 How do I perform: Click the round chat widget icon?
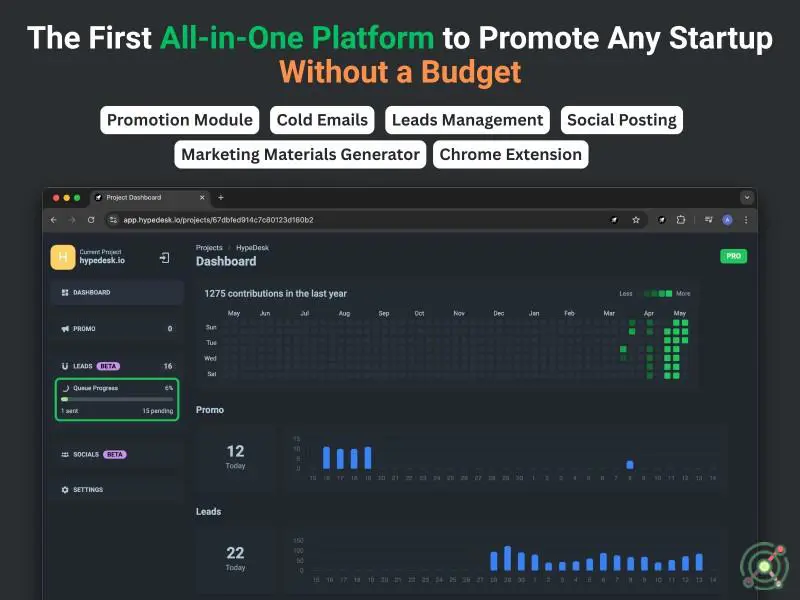tap(763, 567)
